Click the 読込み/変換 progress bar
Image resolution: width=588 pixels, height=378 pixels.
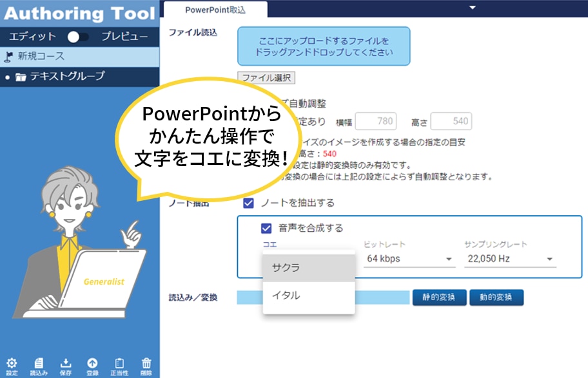click(323, 298)
